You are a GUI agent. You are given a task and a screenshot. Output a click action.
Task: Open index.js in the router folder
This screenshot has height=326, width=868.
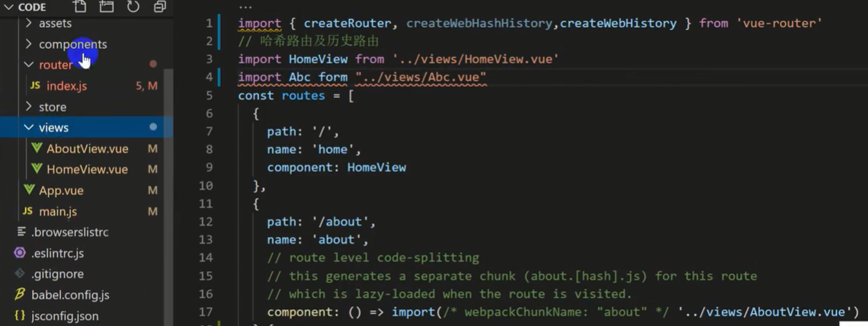point(66,86)
